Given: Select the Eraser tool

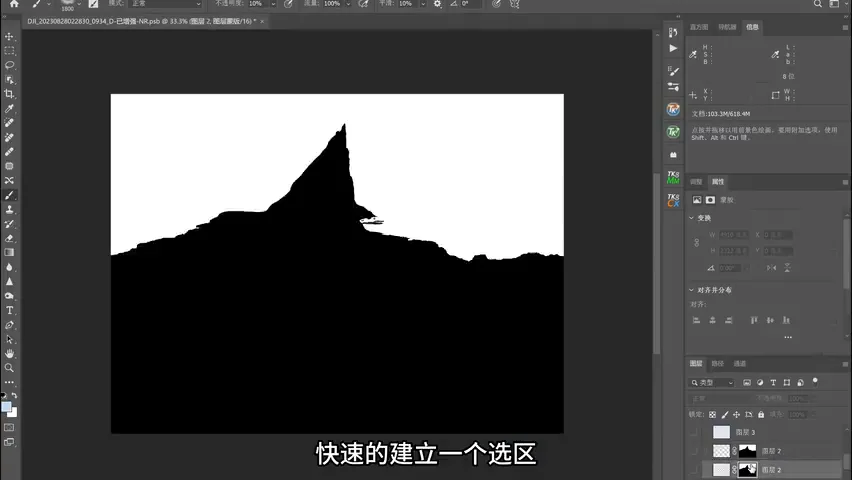Looking at the screenshot, I should tap(9, 238).
